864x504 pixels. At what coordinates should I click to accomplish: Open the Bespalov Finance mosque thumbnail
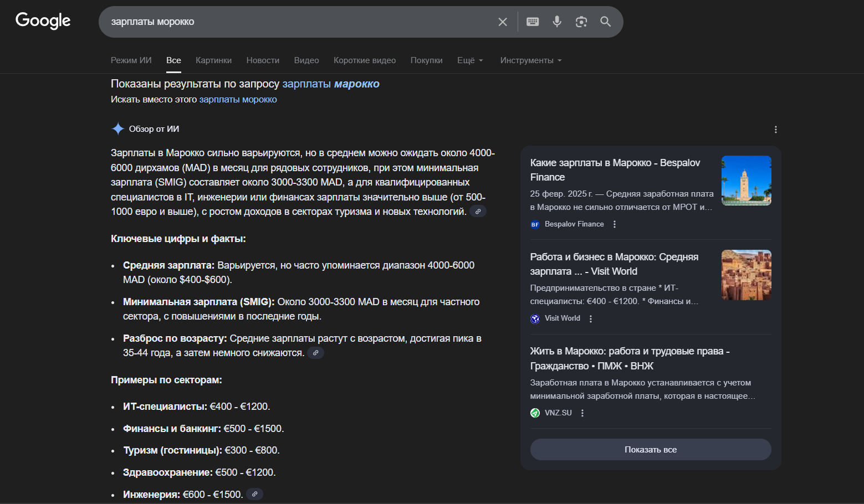(746, 181)
